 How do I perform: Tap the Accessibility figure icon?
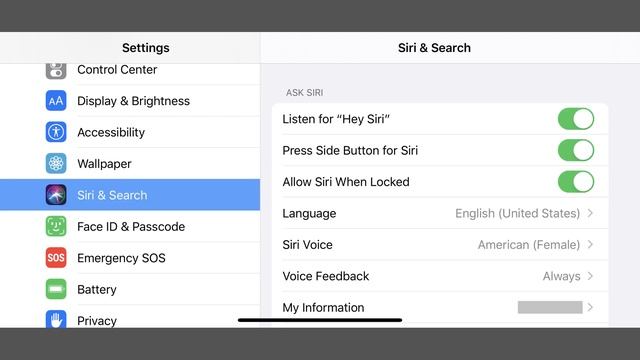pos(56,132)
